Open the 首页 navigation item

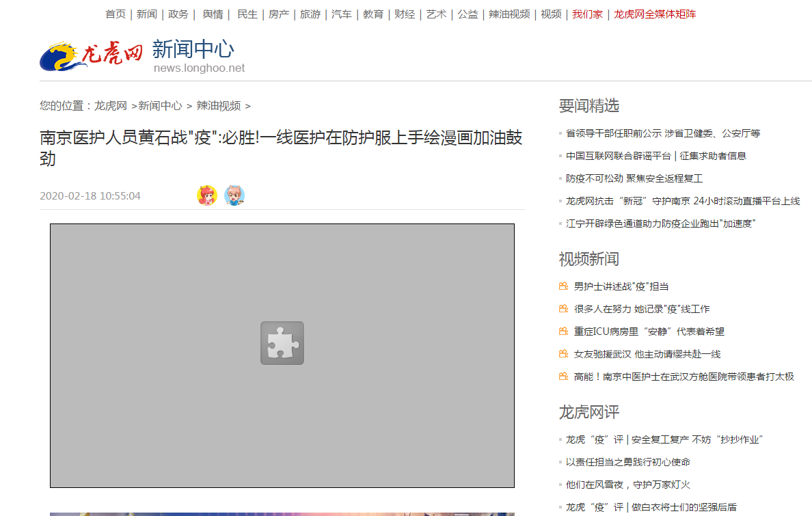(115, 13)
